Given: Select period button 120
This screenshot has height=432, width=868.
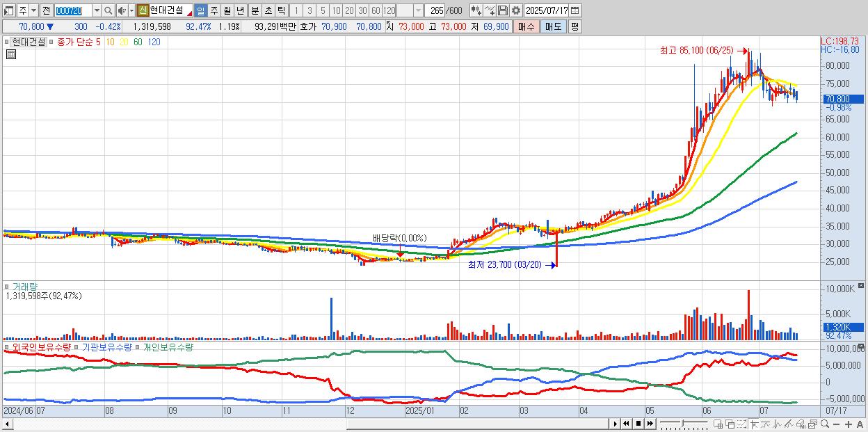Looking at the screenshot, I should (389, 10).
